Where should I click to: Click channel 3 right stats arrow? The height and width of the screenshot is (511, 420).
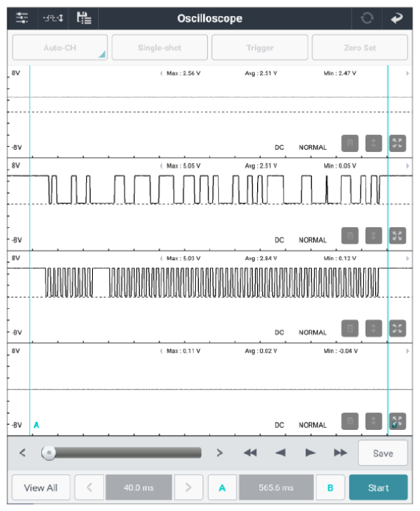click(407, 258)
